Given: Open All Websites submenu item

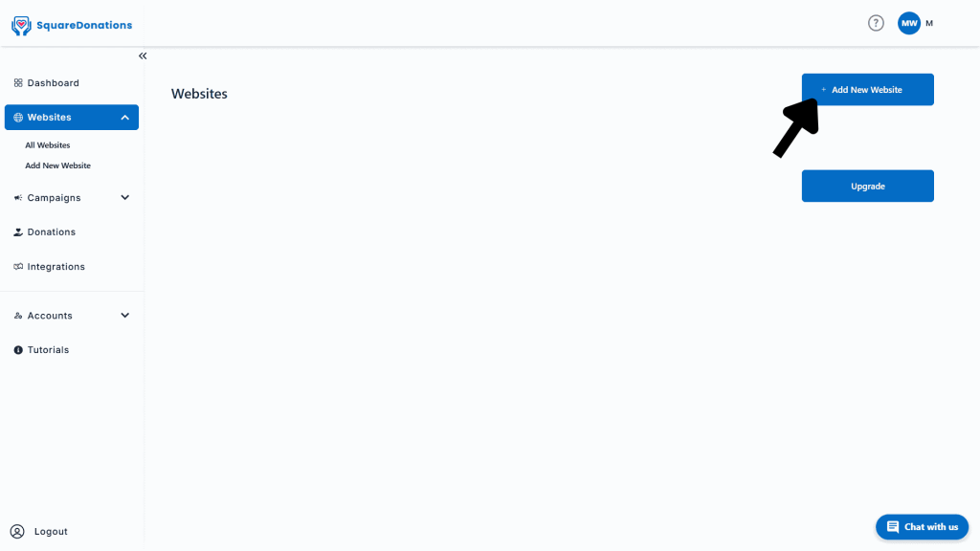Looking at the screenshot, I should point(48,145).
